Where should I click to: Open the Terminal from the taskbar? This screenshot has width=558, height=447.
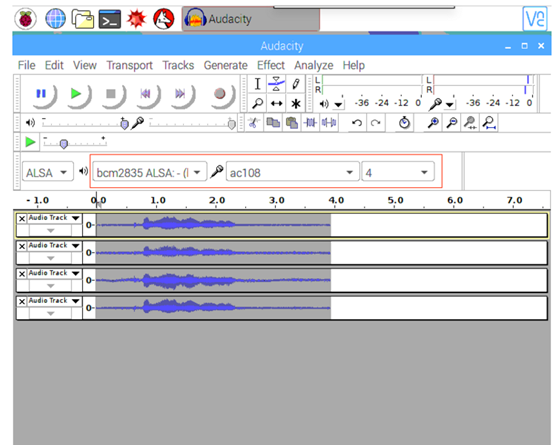pyautogui.click(x=110, y=19)
